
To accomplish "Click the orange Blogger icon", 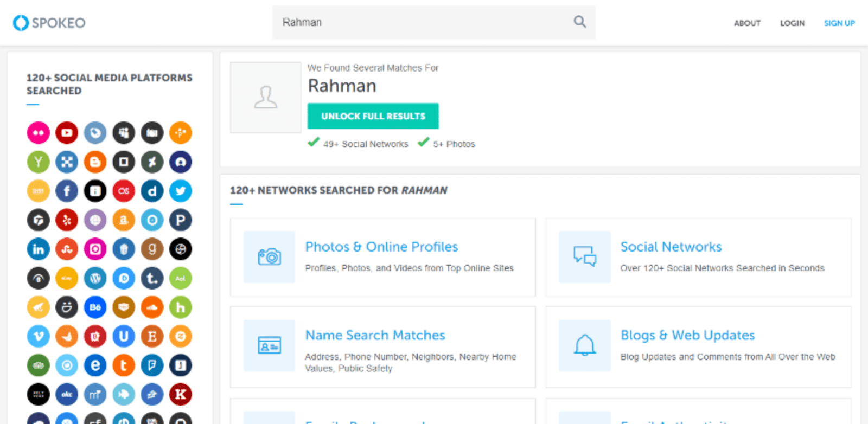I will click(x=95, y=162).
